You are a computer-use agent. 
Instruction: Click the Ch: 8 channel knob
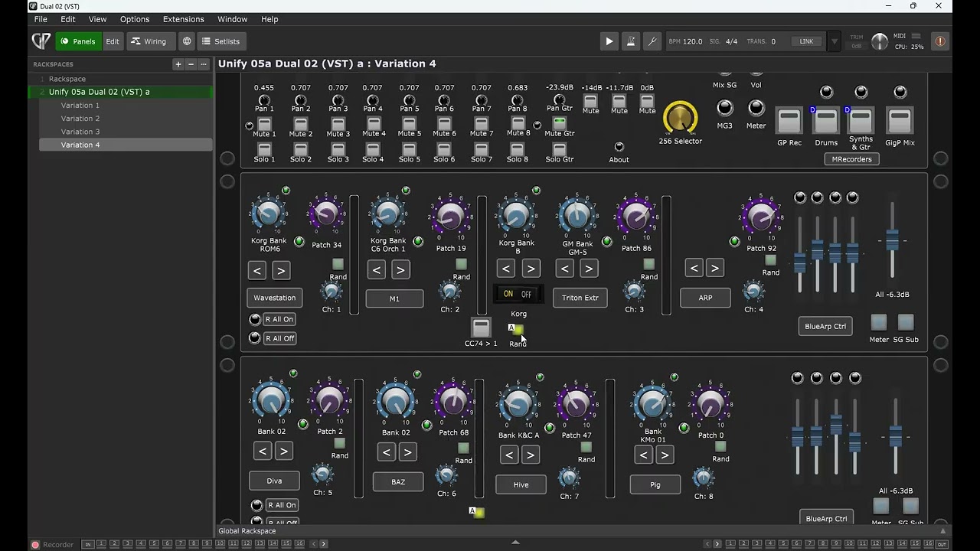703,478
